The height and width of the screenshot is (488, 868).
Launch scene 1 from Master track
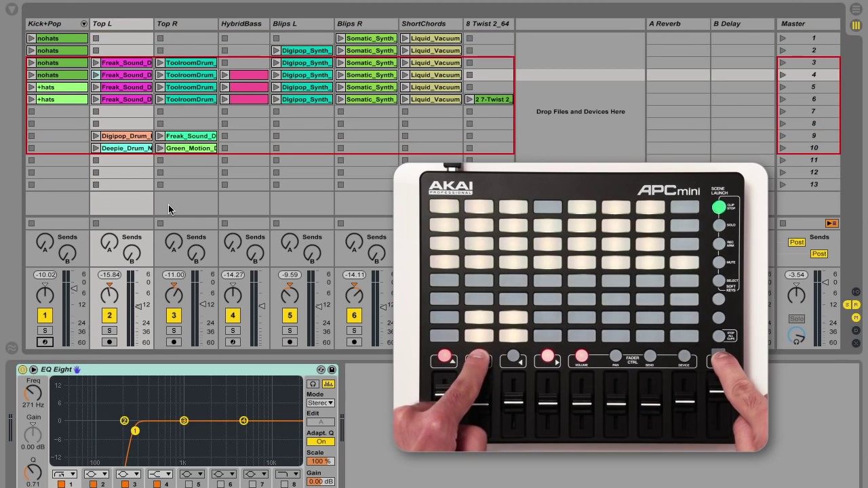(x=783, y=39)
